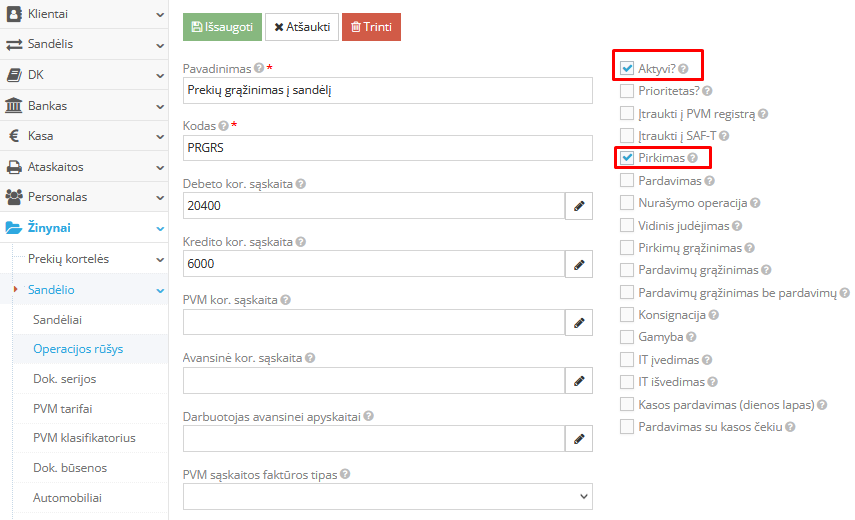Viewport: 855px width, 520px height.
Task: Click edit pencil for Avansinė kor. sąskaita
Action: 579,381
